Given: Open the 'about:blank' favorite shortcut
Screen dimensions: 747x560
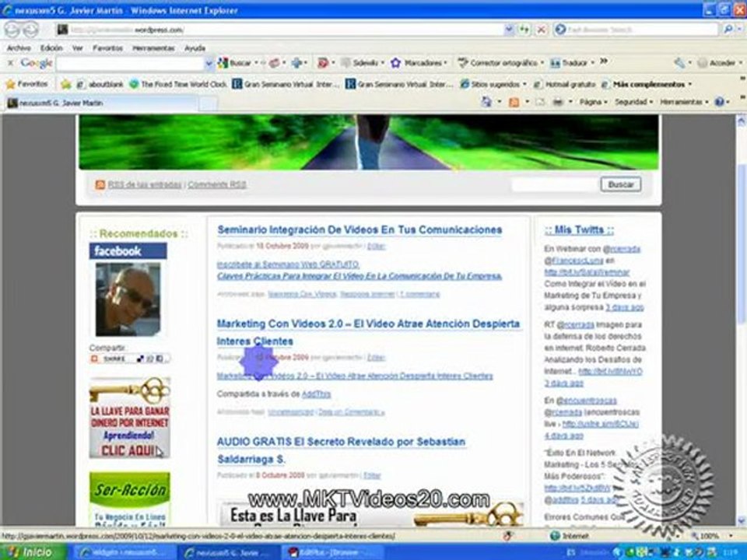Looking at the screenshot, I should tap(100, 84).
